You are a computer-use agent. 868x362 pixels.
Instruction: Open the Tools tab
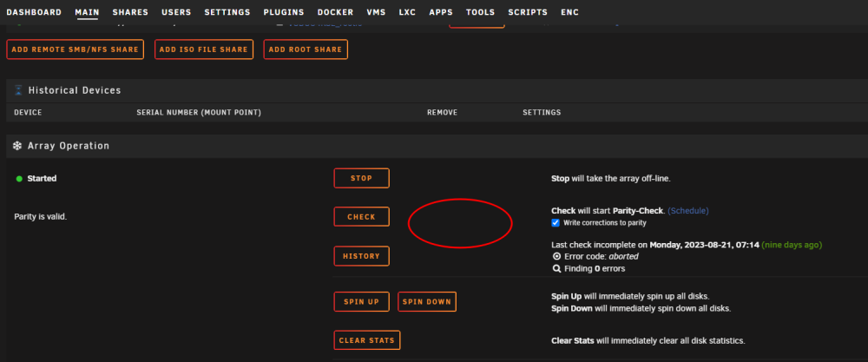click(x=481, y=12)
